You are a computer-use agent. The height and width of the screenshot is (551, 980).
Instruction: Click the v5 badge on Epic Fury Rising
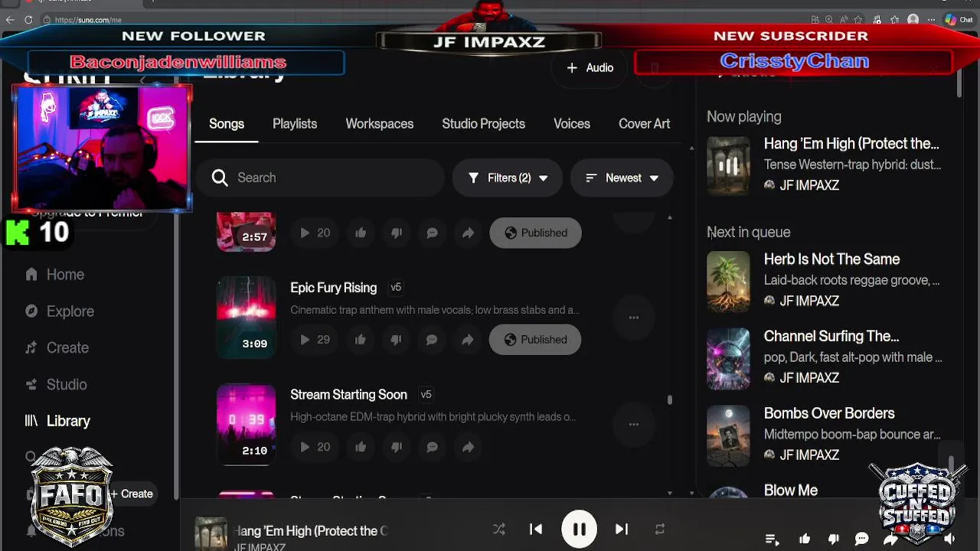(x=396, y=288)
